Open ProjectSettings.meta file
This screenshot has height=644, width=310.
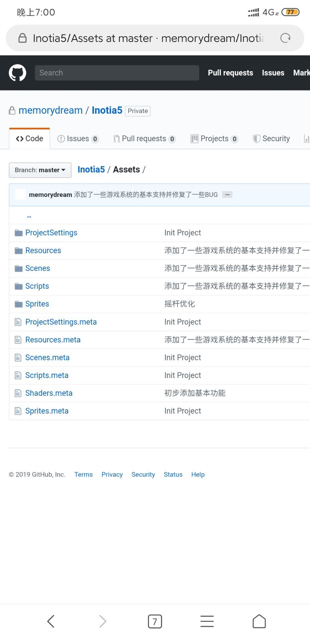click(61, 322)
